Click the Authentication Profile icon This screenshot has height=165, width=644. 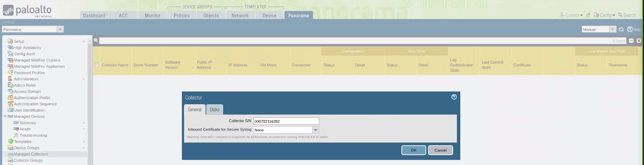click(10, 98)
